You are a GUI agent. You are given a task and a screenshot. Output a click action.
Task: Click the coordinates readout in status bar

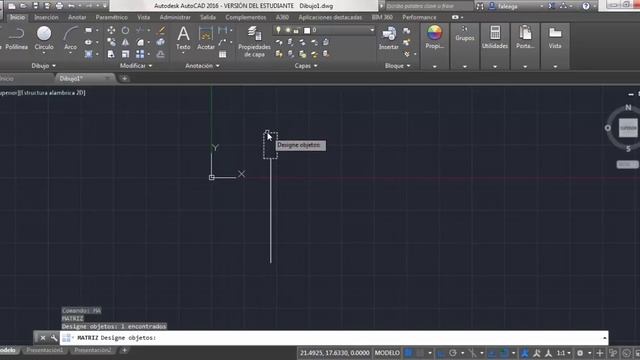click(335, 353)
